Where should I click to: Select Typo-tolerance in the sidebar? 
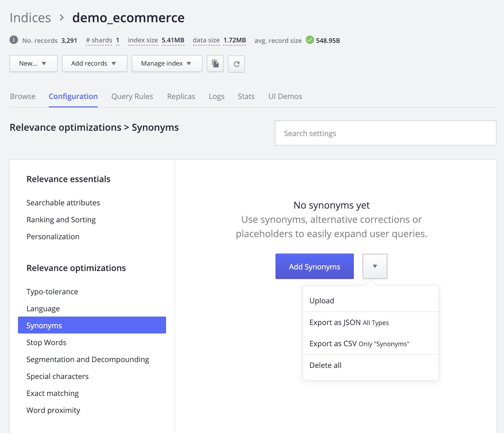click(x=52, y=291)
